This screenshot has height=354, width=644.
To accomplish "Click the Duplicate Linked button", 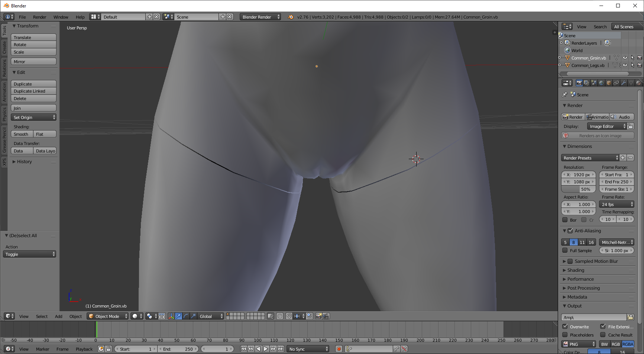I will point(33,91).
